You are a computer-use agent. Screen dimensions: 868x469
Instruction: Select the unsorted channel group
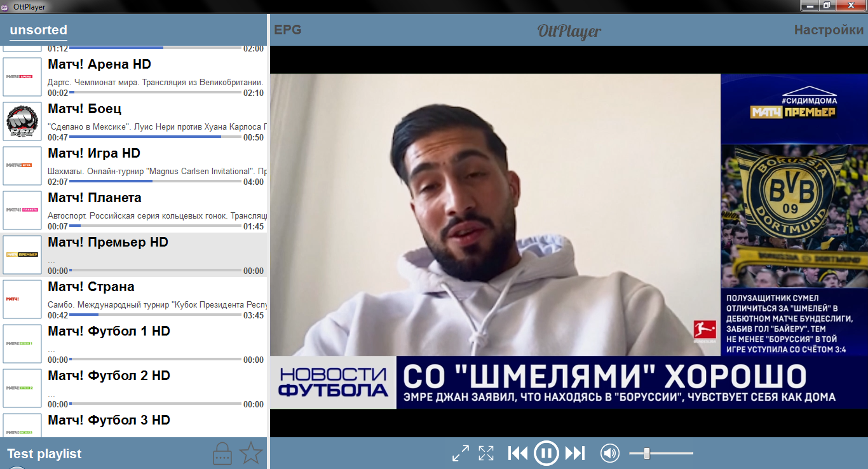[x=38, y=30]
